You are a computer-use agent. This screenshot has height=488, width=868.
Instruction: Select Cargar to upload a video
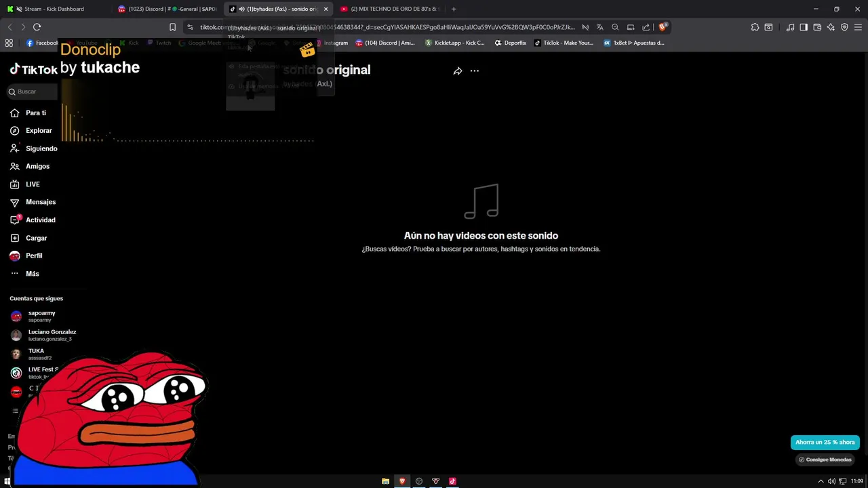tap(28, 238)
